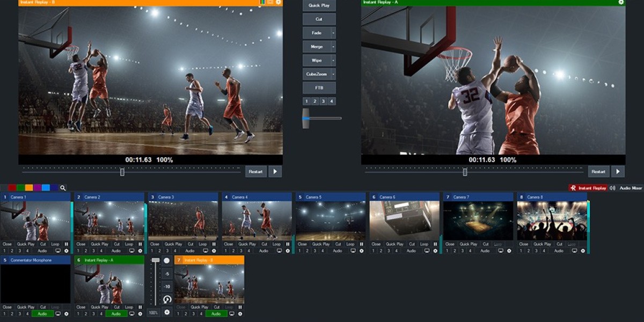Click the audio fader volume handle
The image size is (644, 322).
[156, 260]
